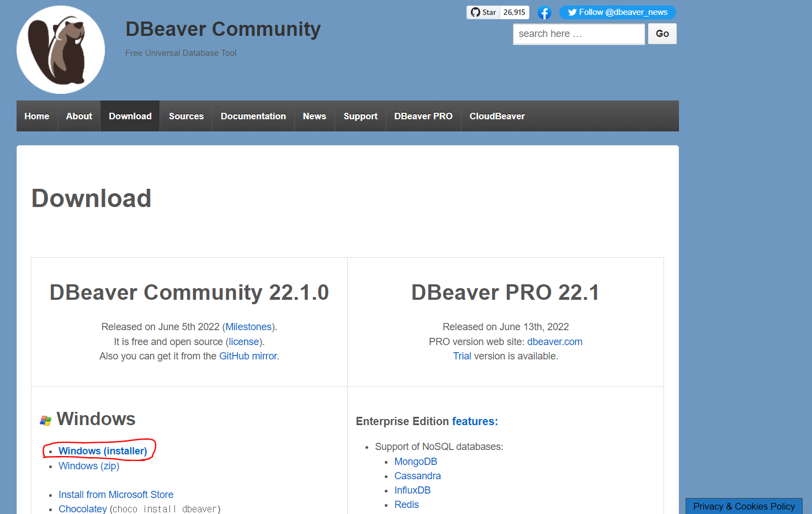This screenshot has height=514, width=812.
Task: Click the DBeaver PRO 22.1 heading
Action: click(505, 293)
